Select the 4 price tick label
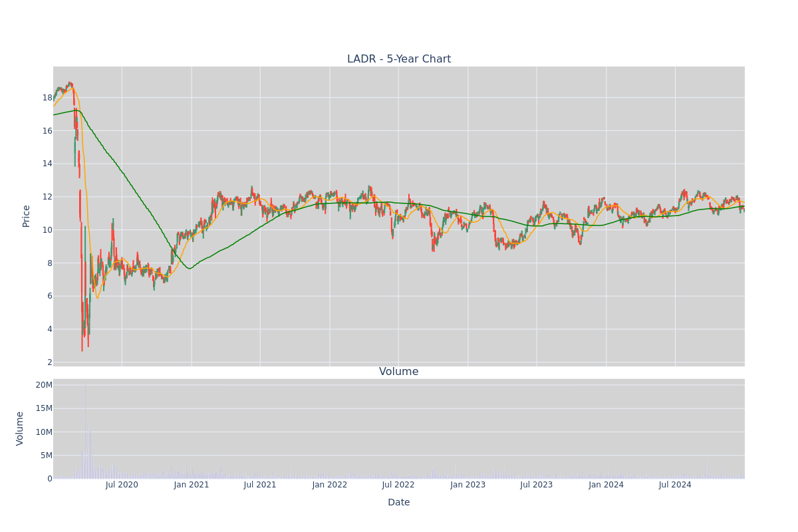 (50, 329)
